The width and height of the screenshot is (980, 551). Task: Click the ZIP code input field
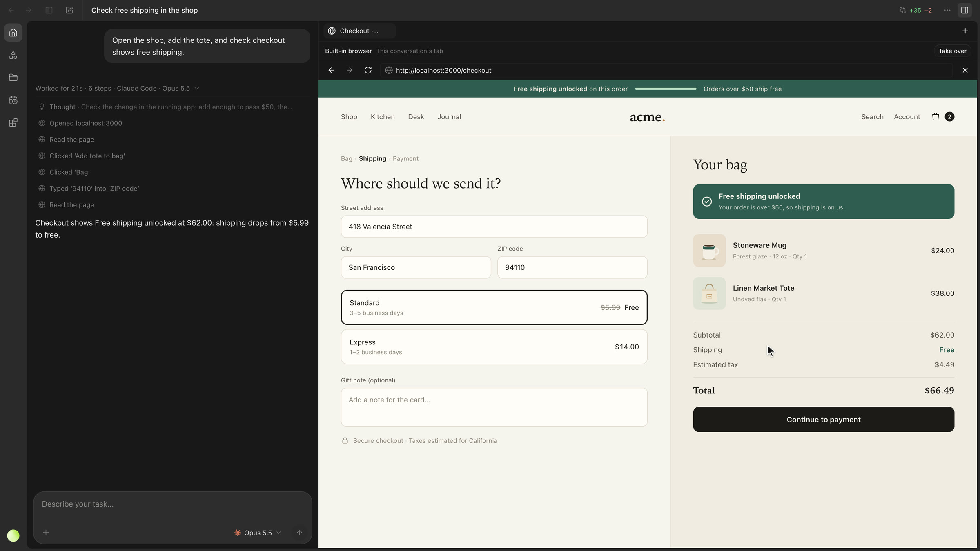pos(572,267)
